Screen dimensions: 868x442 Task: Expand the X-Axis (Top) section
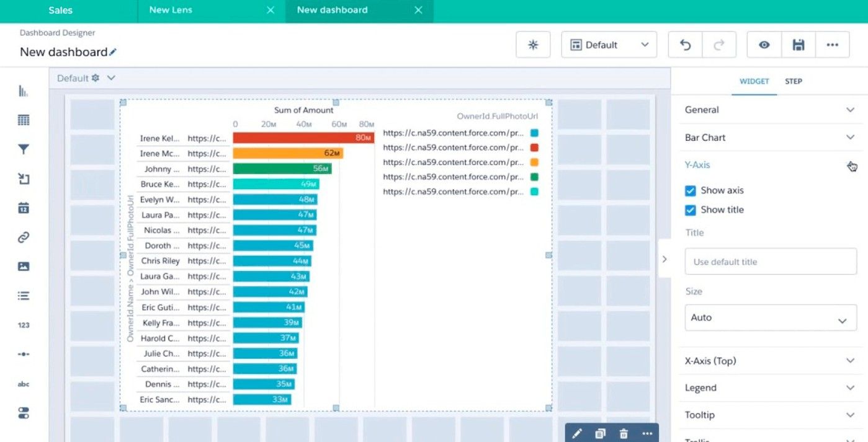tap(770, 361)
